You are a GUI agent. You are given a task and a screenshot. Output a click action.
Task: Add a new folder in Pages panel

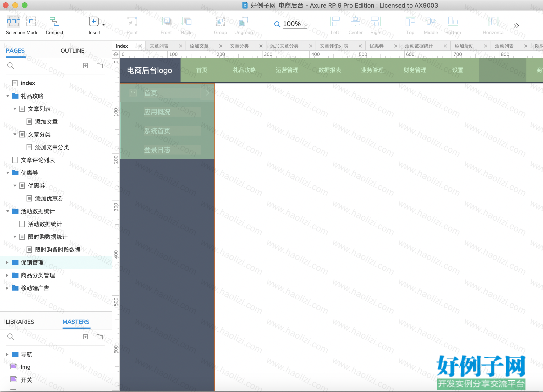click(100, 66)
